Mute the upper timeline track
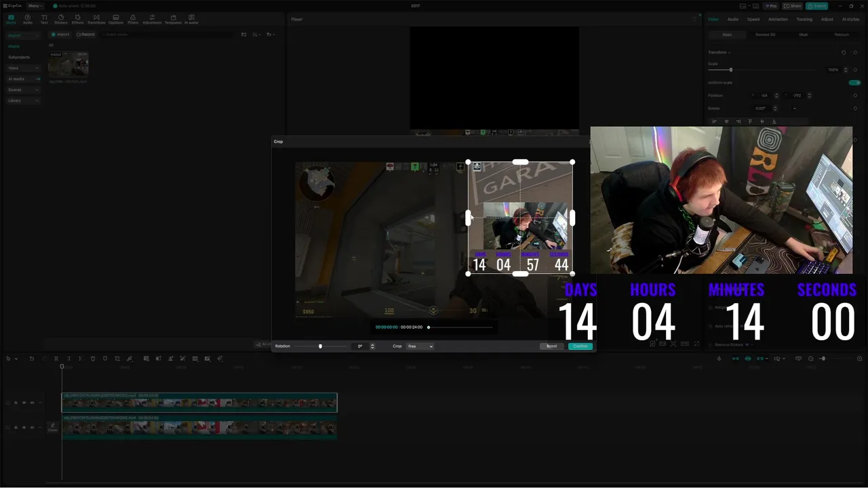The image size is (868, 488). [x=32, y=403]
